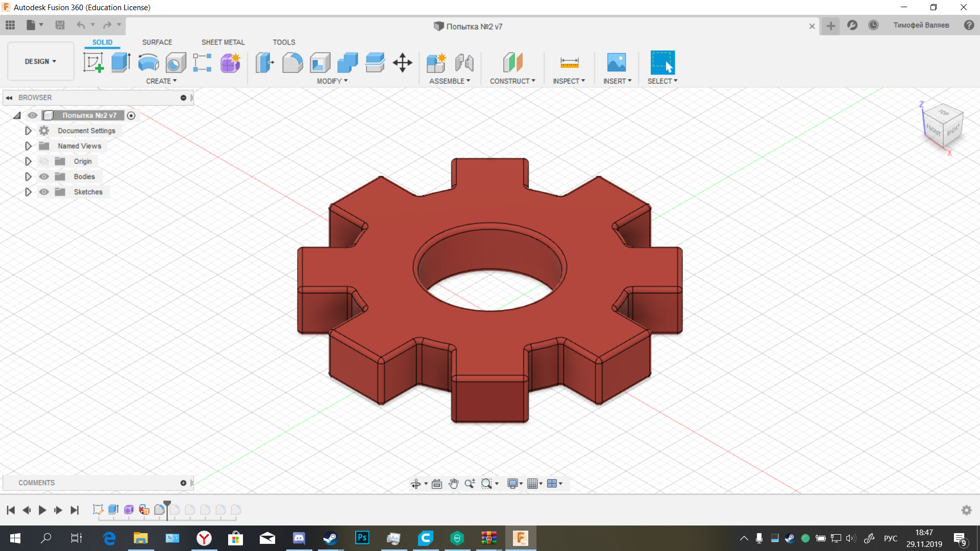The image size is (980, 551).
Task: Open the SHEET METAL tab
Action: 223,42
